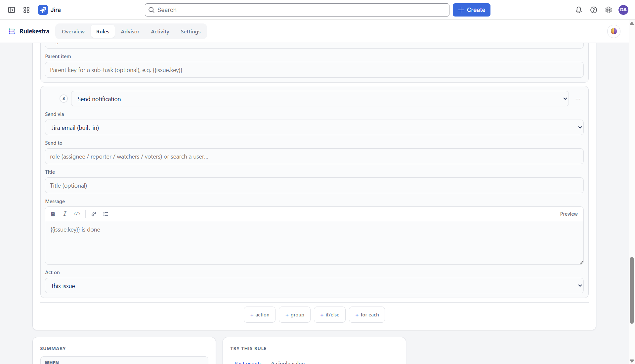Open DA profile avatar menu
Viewport: 635px width, 364px height.
click(x=623, y=10)
